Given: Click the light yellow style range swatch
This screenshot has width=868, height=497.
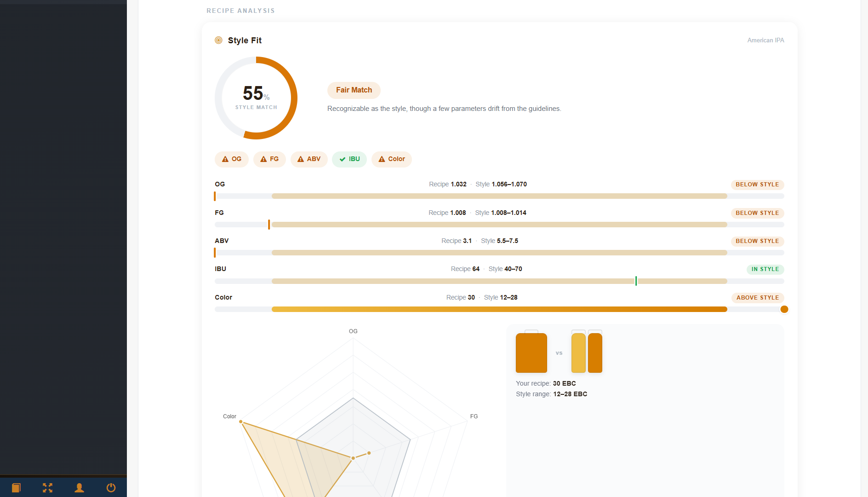Looking at the screenshot, I should [x=578, y=352].
